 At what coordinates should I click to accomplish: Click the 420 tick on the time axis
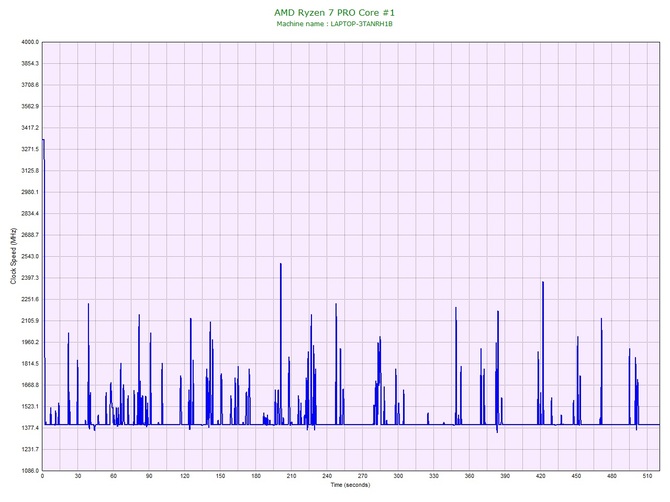click(541, 476)
